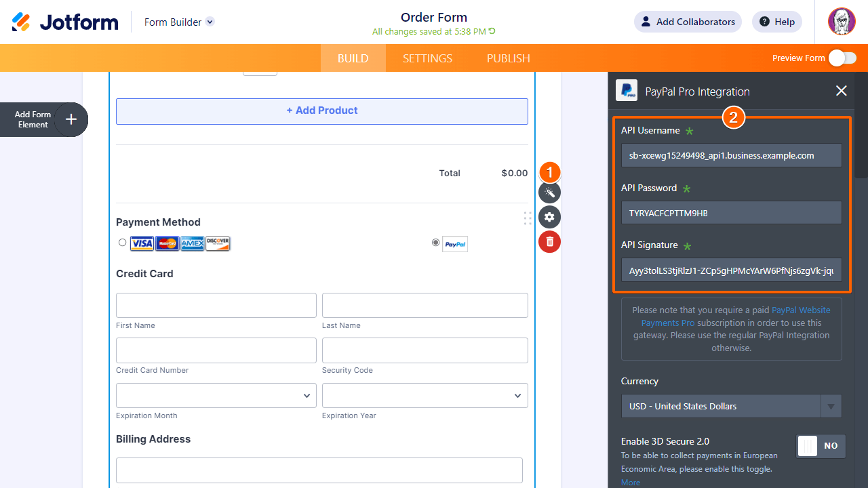Delete the payment field with trash icon
The height and width of the screenshot is (488, 868).
(550, 242)
